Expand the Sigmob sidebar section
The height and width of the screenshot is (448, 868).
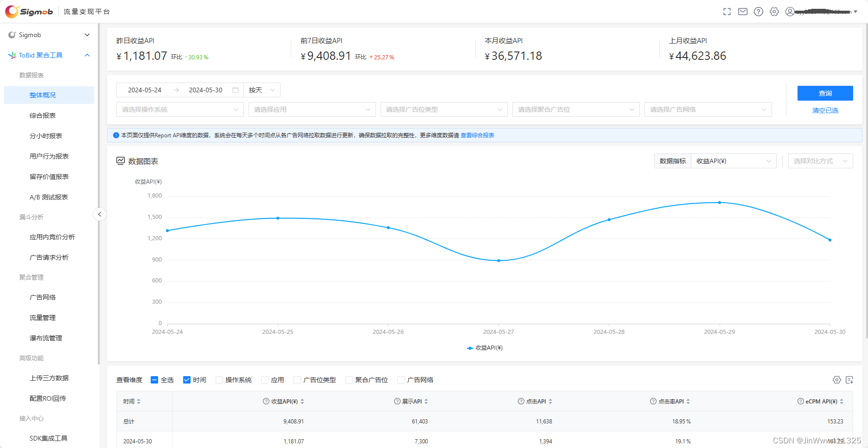point(49,35)
